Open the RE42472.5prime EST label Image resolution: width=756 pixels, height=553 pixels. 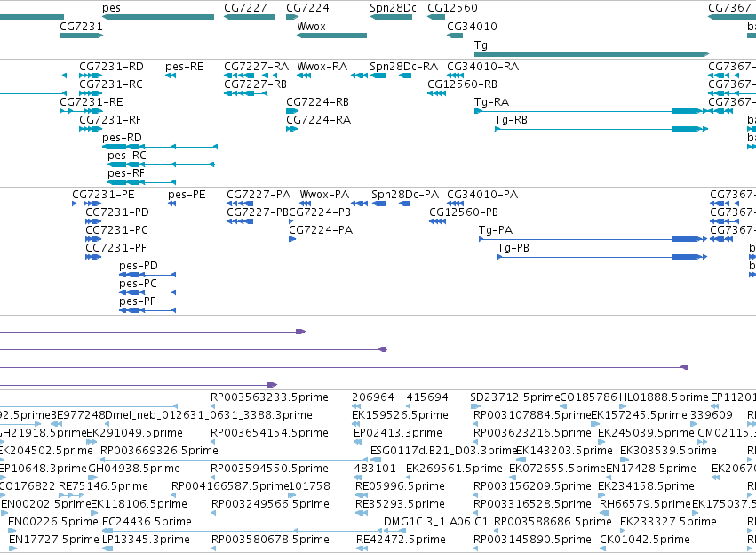[402, 540]
